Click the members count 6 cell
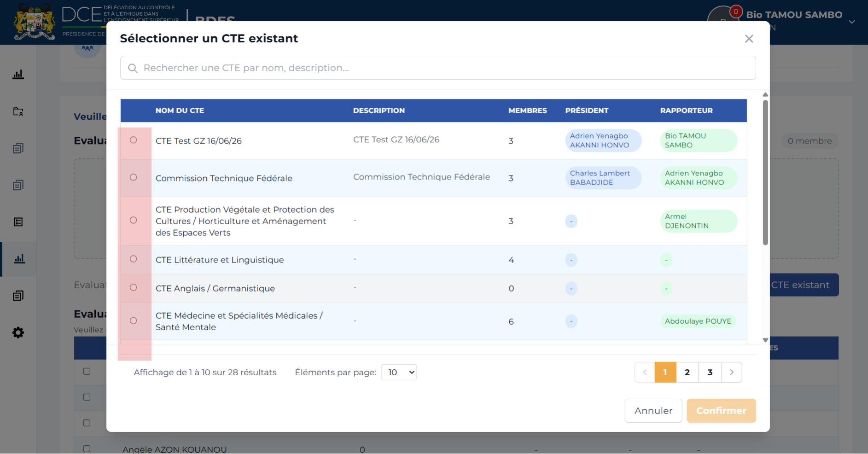Screen dimensions: 868x454 point(511,321)
